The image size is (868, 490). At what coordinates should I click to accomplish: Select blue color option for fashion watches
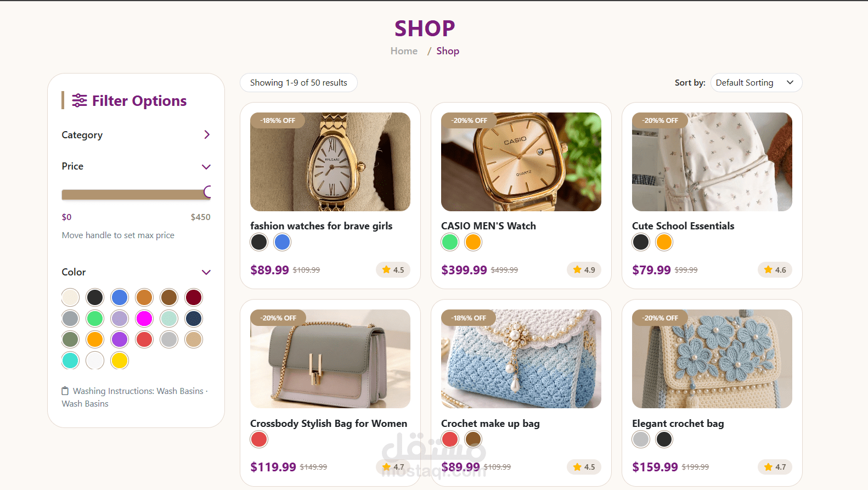[283, 242]
